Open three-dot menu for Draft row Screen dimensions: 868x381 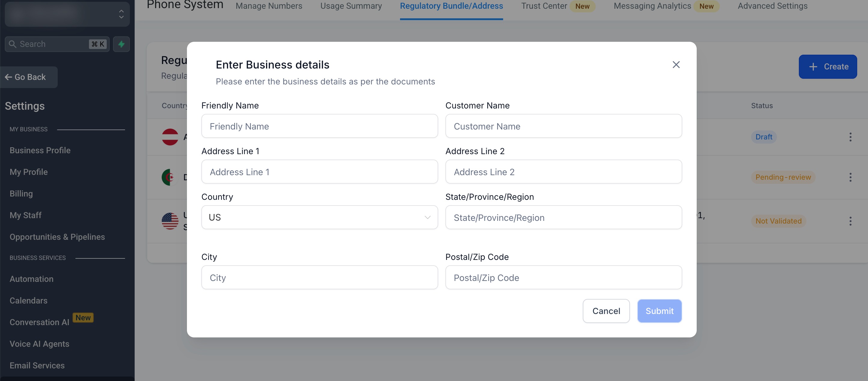tap(850, 137)
